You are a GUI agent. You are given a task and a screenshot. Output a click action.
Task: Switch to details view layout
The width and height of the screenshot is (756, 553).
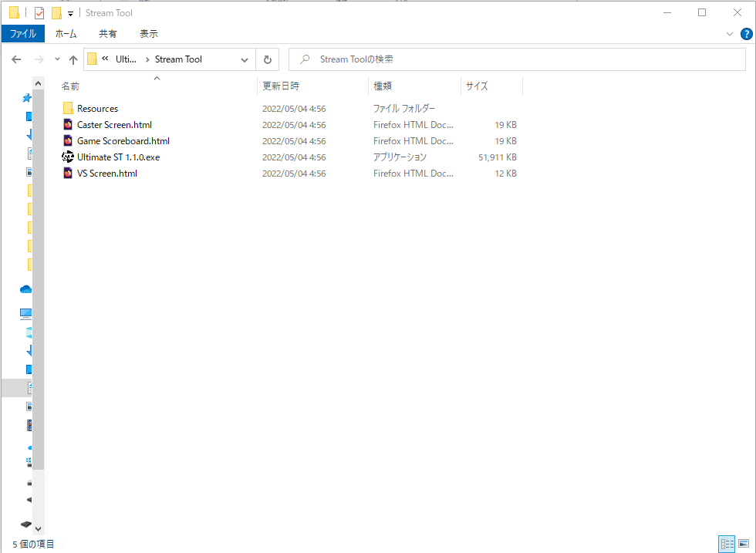tap(727, 544)
